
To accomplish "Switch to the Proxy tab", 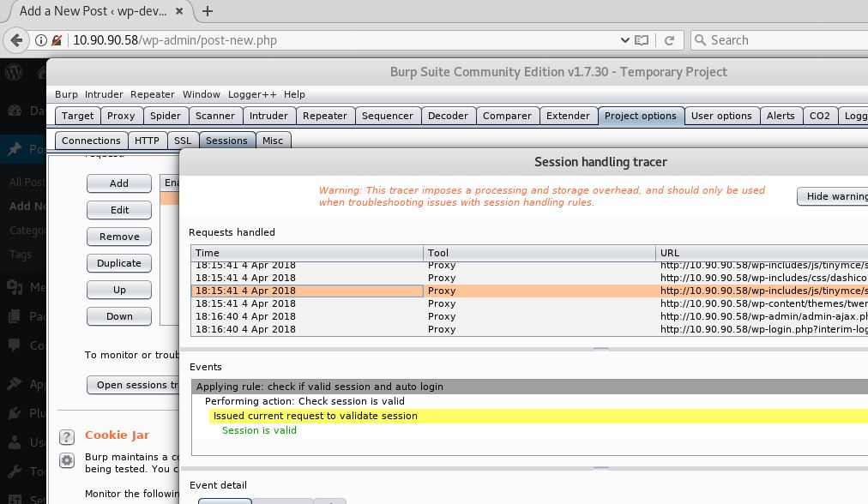I will 121,116.
